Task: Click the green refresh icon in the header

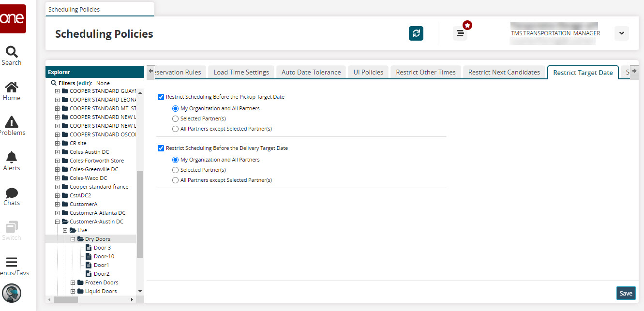Action: [x=416, y=33]
